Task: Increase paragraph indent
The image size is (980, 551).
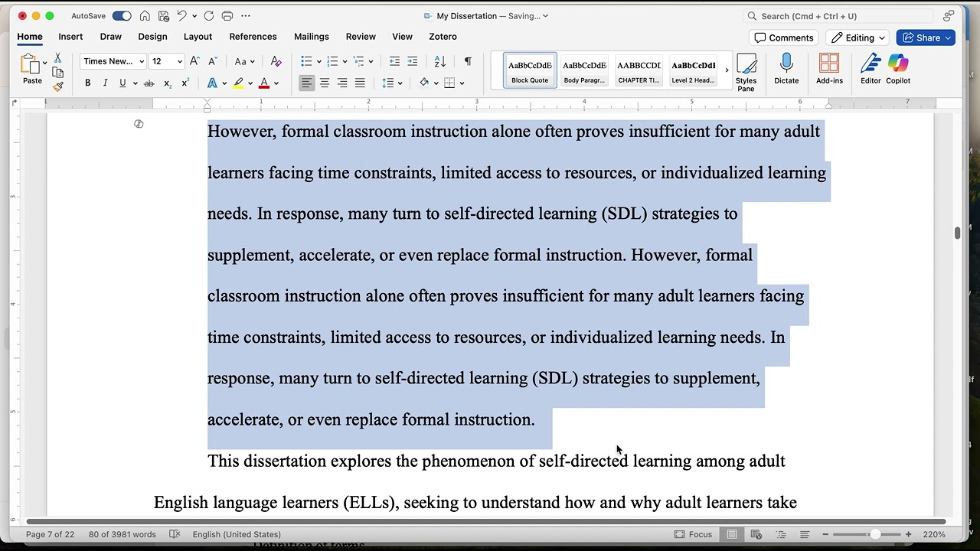Action: (412, 61)
